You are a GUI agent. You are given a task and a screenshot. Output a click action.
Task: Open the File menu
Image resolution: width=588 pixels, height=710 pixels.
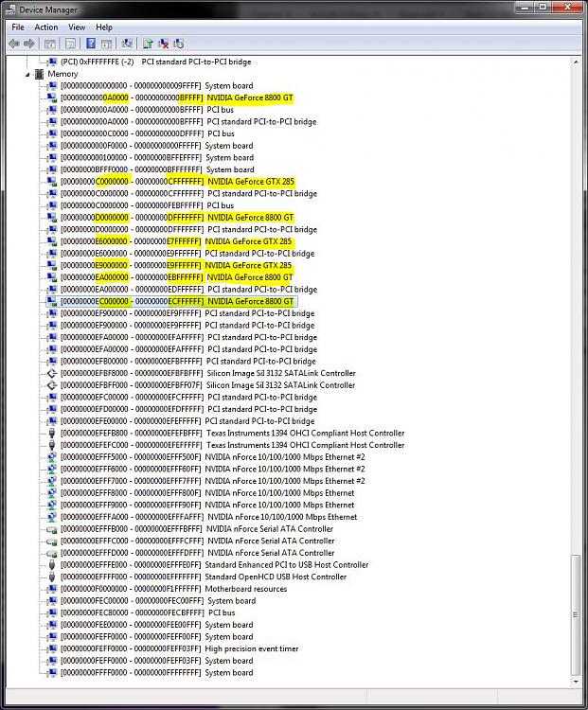[x=18, y=27]
